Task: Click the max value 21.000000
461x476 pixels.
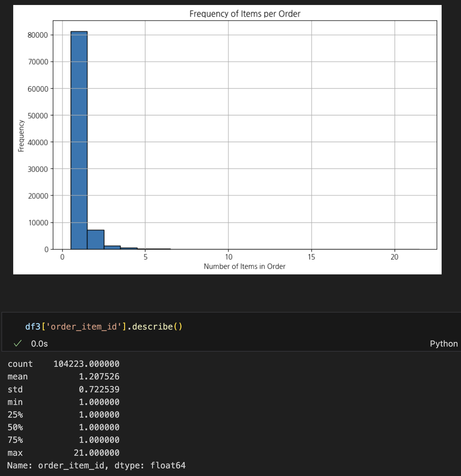Action: [x=97, y=453]
